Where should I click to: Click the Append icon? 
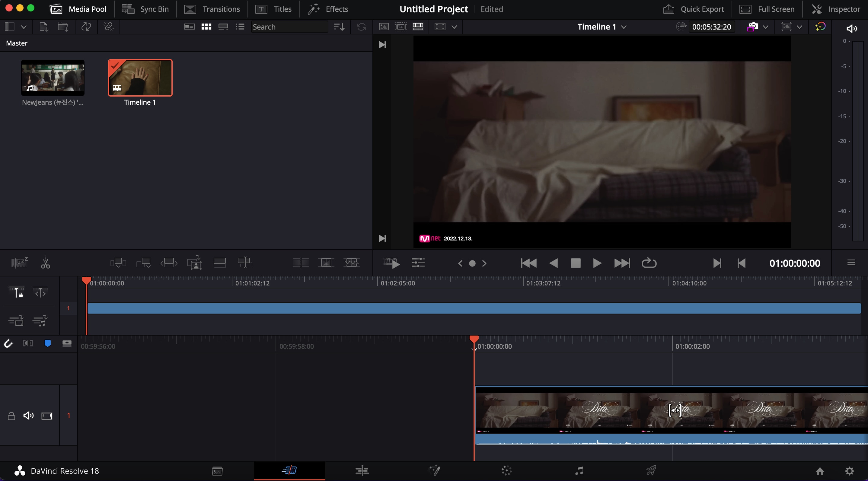[144, 263]
